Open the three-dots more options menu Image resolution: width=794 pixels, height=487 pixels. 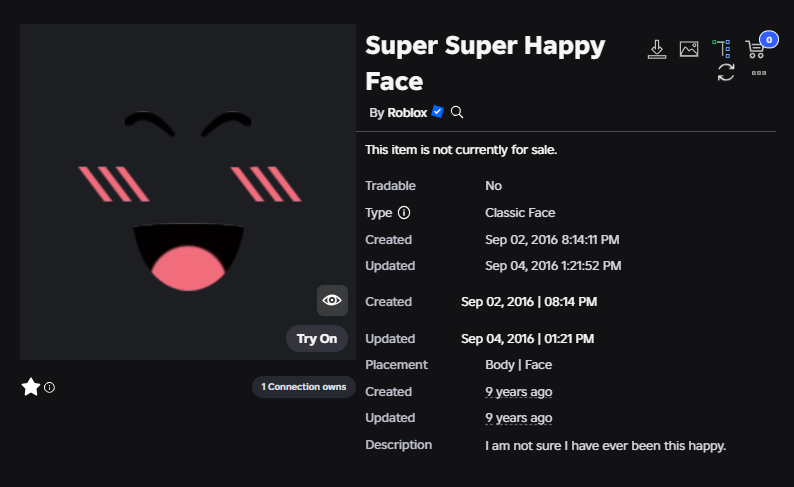click(759, 73)
